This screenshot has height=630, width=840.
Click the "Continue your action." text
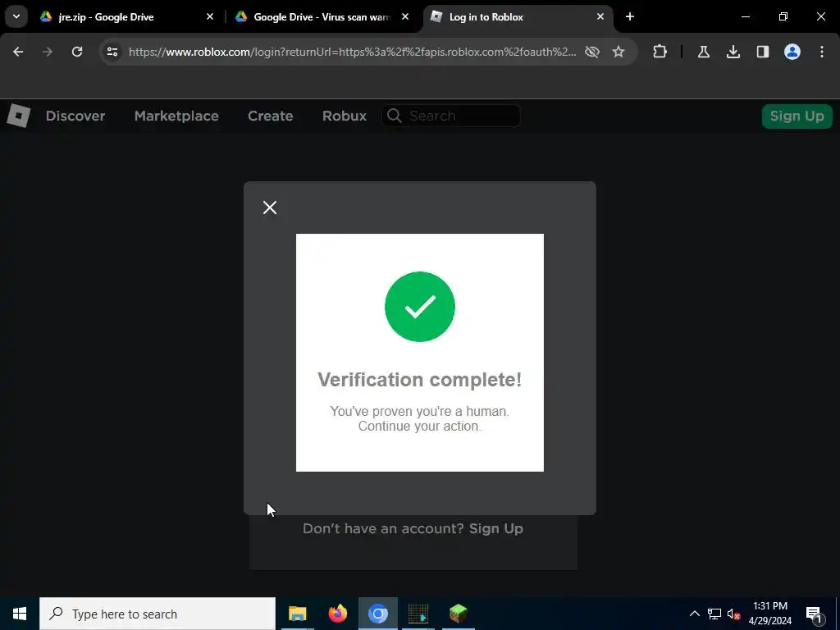[420, 426]
